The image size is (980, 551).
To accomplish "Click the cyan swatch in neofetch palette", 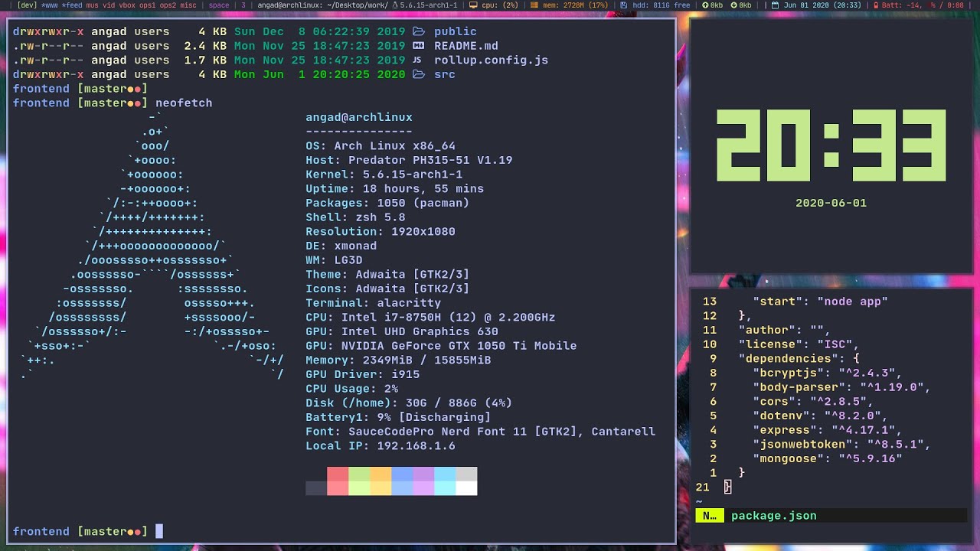I will pos(445,481).
